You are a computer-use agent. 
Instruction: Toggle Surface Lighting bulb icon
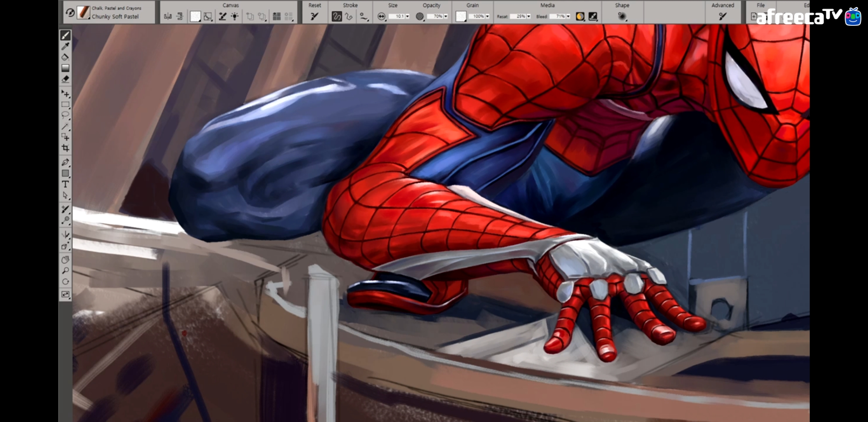point(235,16)
